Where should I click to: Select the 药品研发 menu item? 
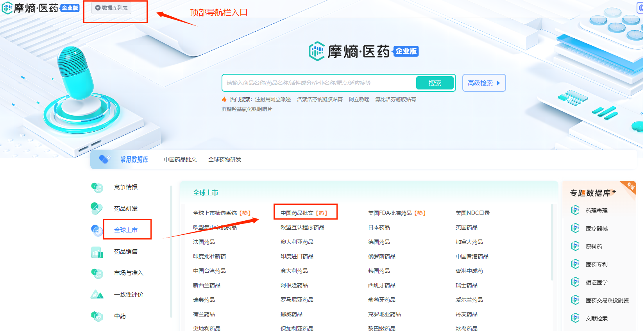[126, 209]
